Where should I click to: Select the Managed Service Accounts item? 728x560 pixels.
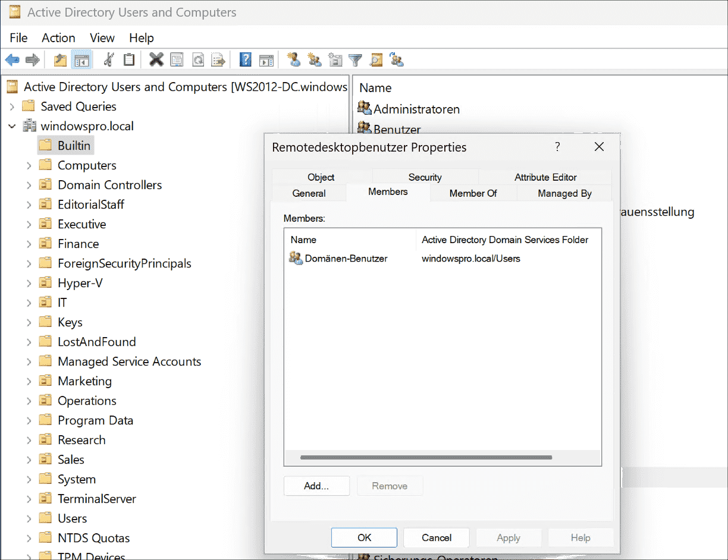pos(129,361)
